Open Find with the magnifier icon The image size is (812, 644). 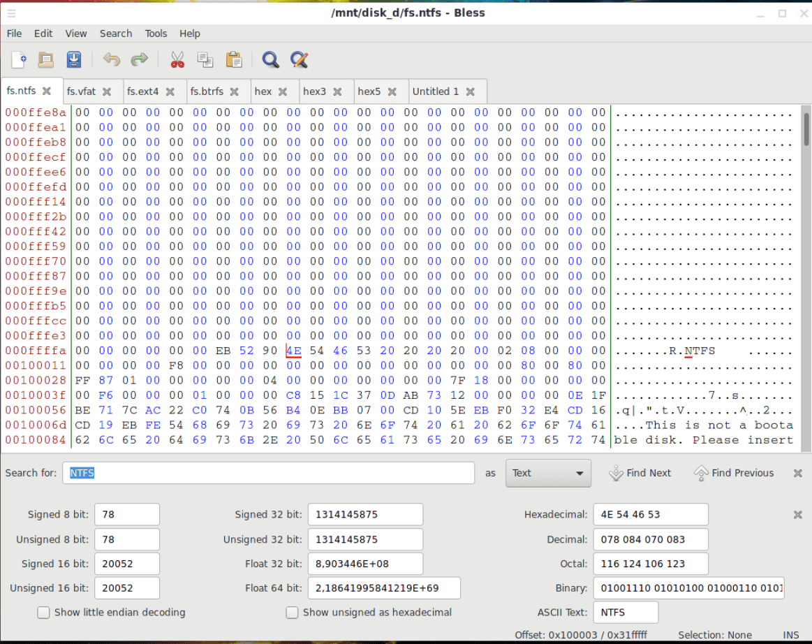pyautogui.click(x=271, y=59)
